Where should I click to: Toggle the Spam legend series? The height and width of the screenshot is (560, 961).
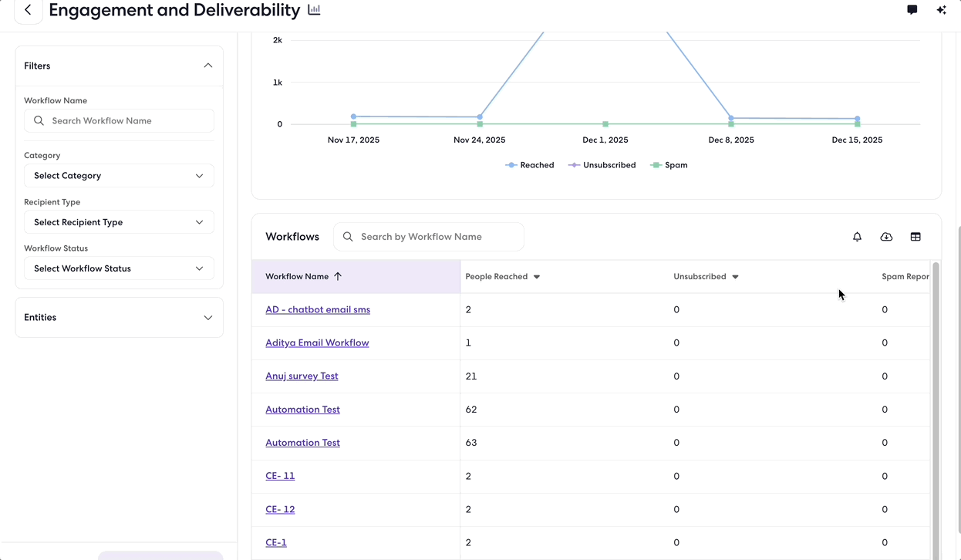tap(669, 165)
